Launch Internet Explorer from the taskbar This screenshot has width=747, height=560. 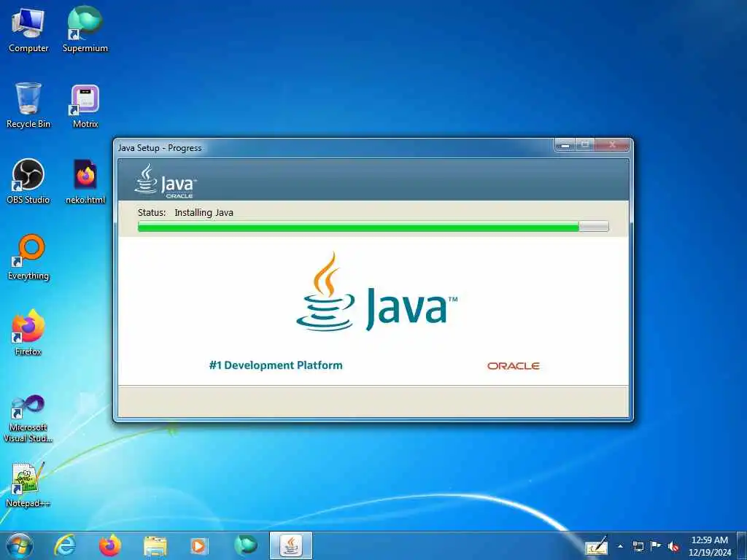tap(65, 545)
